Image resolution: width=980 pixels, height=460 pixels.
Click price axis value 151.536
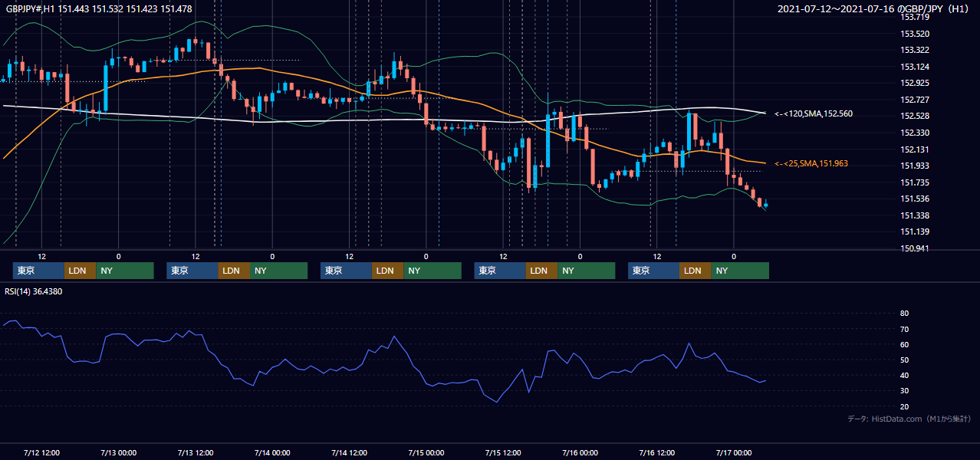914,199
